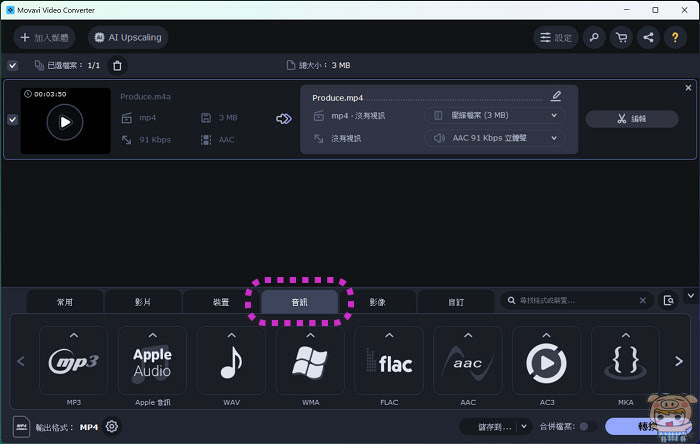Switch to the 裝置 (Devices) tab
The width and height of the screenshot is (700, 444).
(221, 302)
